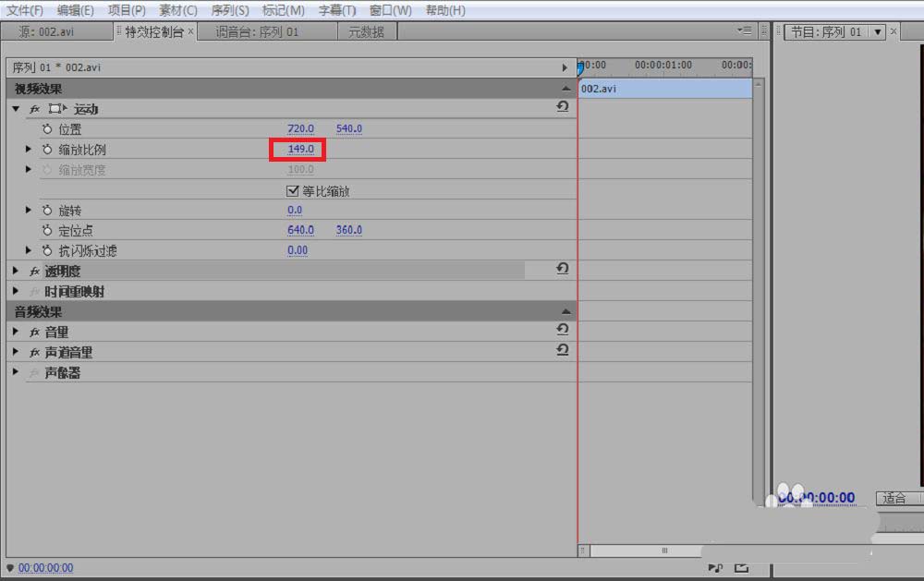The height and width of the screenshot is (581, 924).
Task: Click the stopwatch next to 旋转
Action: [47, 211]
